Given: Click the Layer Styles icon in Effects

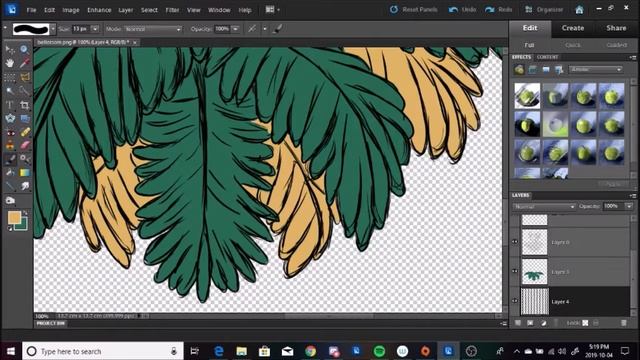Looking at the screenshot, I should pos(532,70).
